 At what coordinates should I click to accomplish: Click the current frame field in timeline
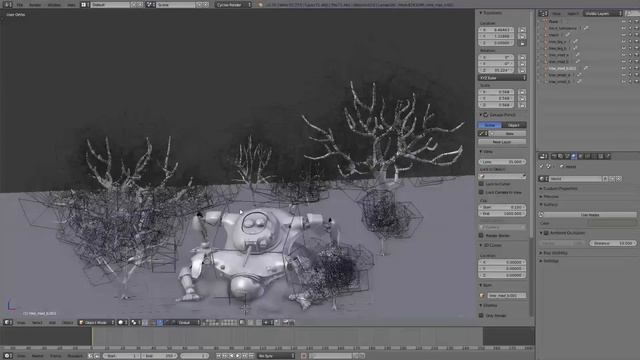tap(195, 356)
